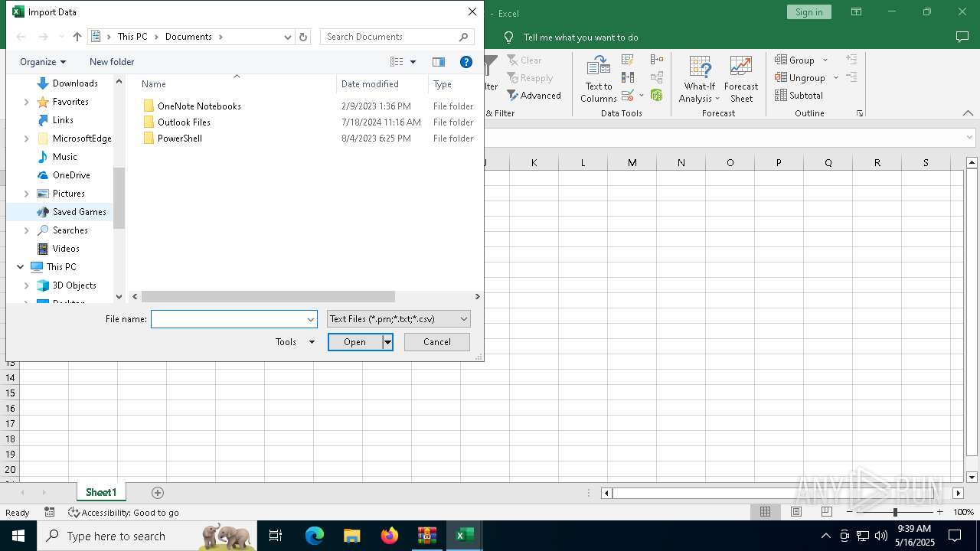980x551 pixels.
Task: Click New folder in dialog toolbar
Action: pyautogui.click(x=112, y=62)
